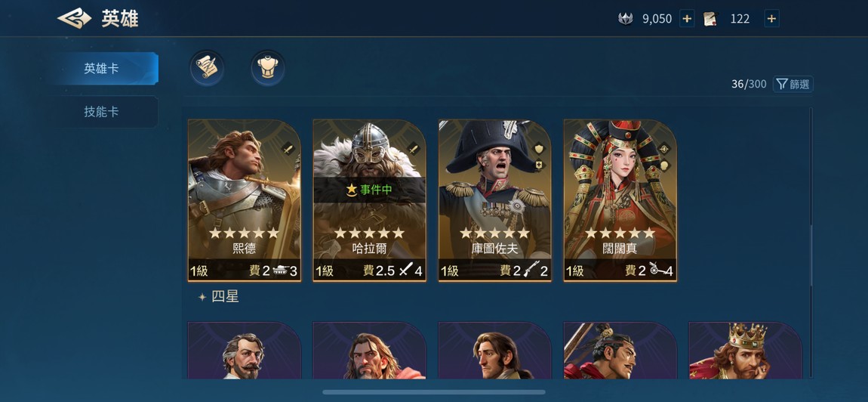Click the helmet currency icon showing 9,050
The width and height of the screenshot is (868, 402).
pos(626,19)
